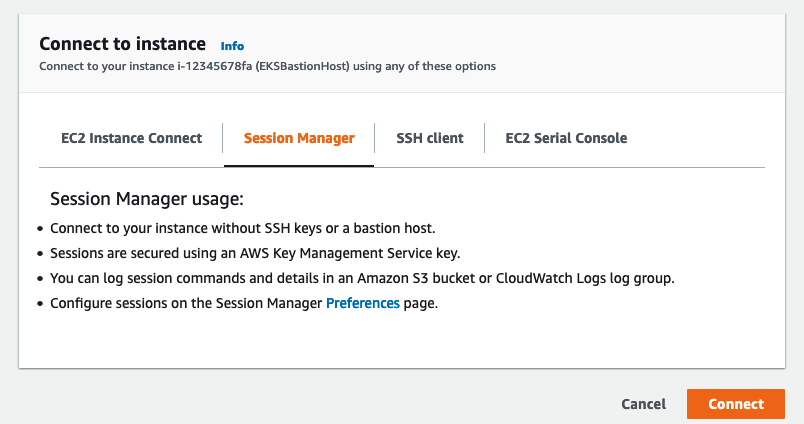804x424 pixels.
Task: Click the "Session Manager usage:" heading
Action: 147,199
